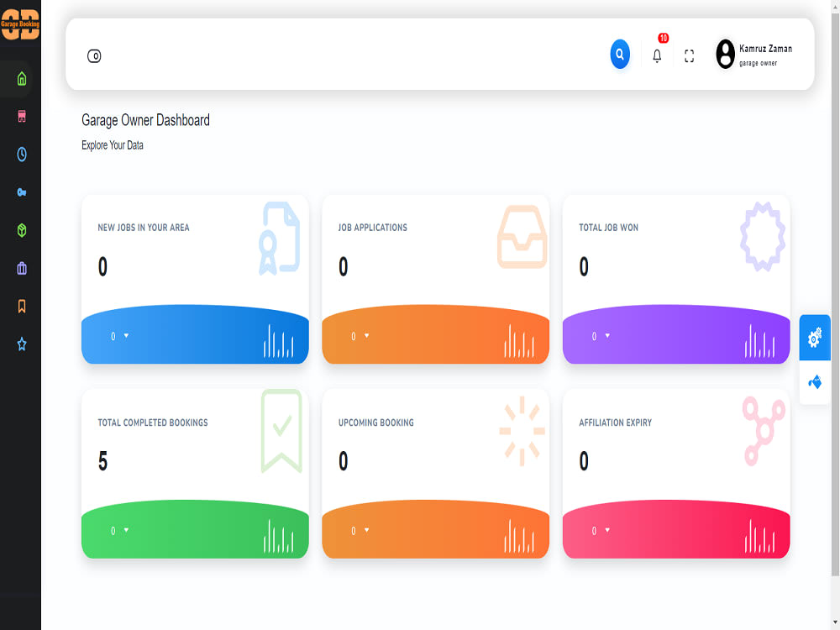The image size is (840, 630).
Task: Open notifications bell with 10 badge
Action: [x=658, y=55]
